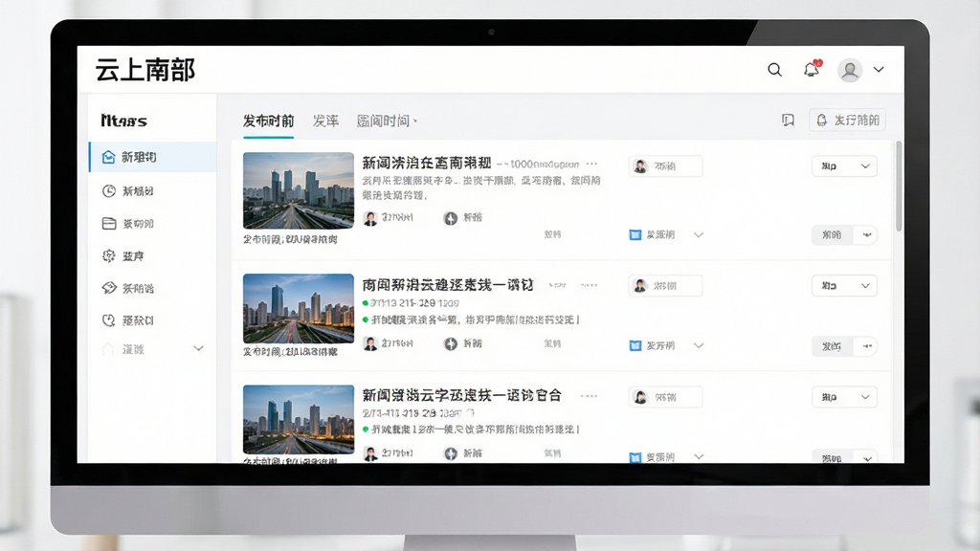The height and width of the screenshot is (551, 980).
Task: Open the more options dots on first article
Action: tap(591, 164)
